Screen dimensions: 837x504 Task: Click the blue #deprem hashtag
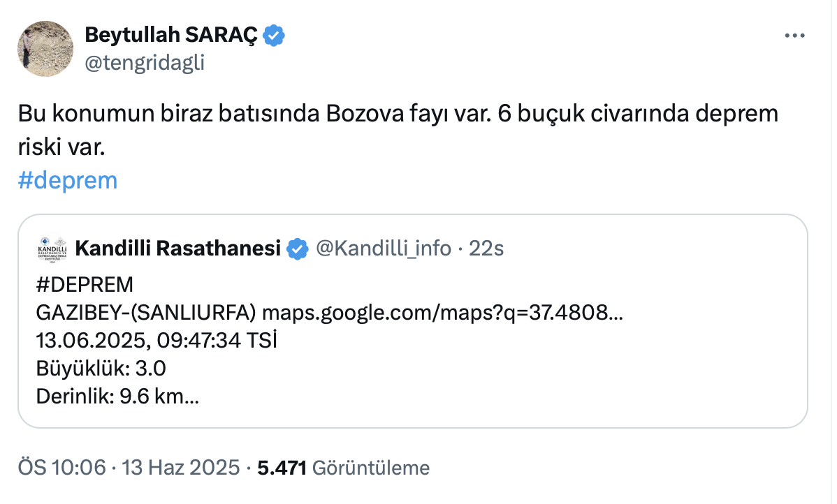point(67,180)
